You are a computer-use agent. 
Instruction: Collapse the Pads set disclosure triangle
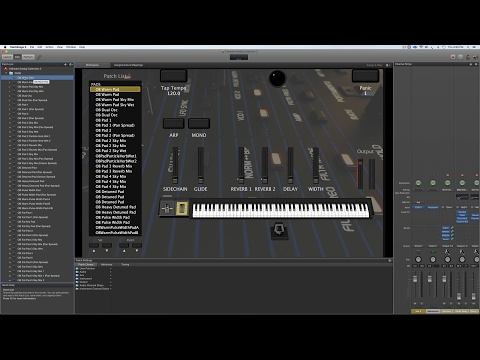pyautogui.click(x=6, y=73)
